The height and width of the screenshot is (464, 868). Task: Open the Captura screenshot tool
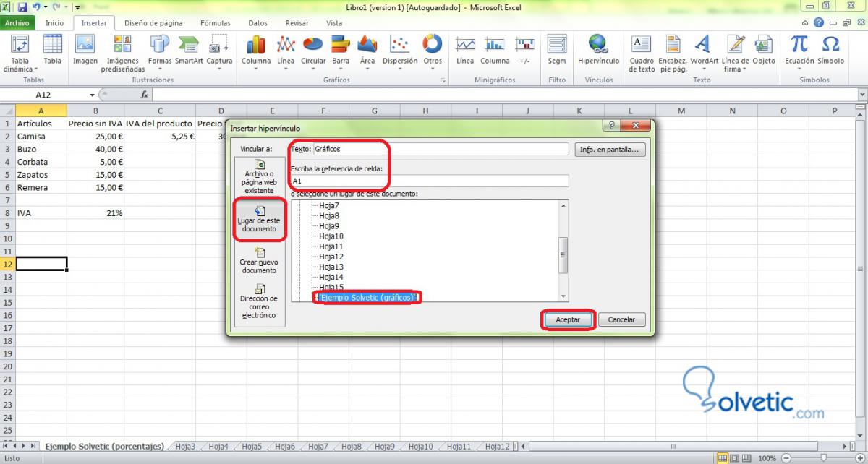tap(219, 53)
